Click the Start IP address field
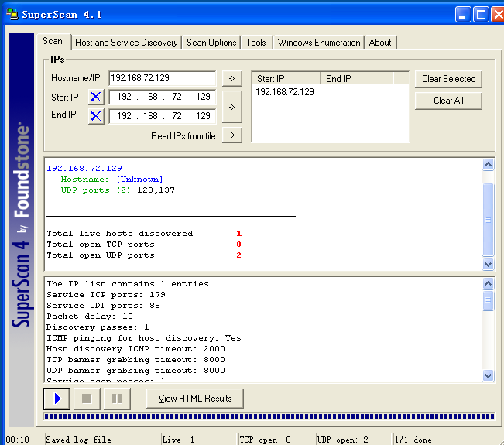Screen dimensions: 504x445 (162, 97)
